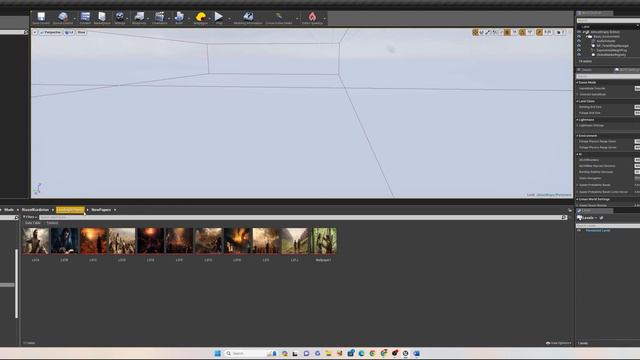Click the Build toolbar icon
The image size is (640, 360).
tap(179, 17)
